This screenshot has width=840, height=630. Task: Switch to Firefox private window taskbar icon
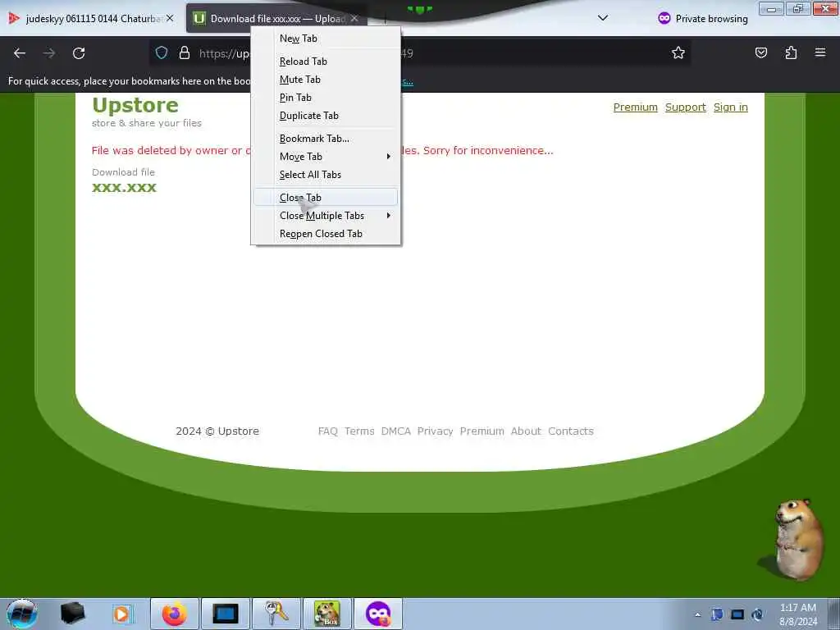pos(377,614)
